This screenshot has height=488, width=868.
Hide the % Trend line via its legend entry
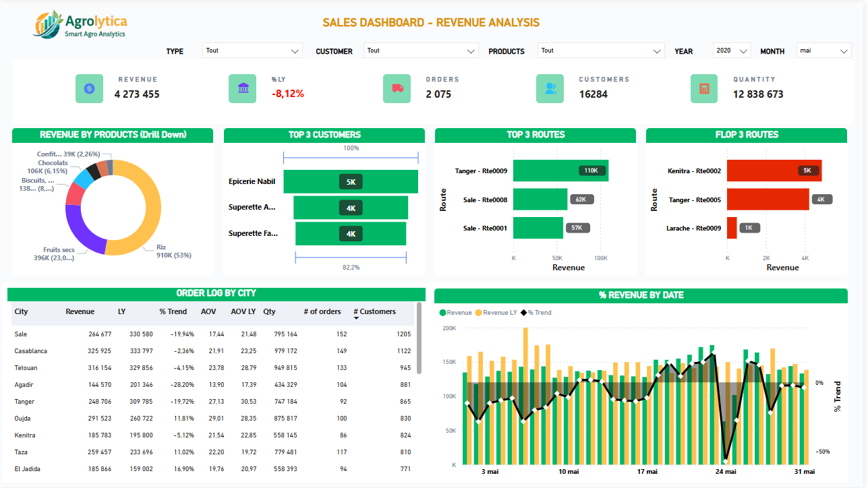coord(536,313)
